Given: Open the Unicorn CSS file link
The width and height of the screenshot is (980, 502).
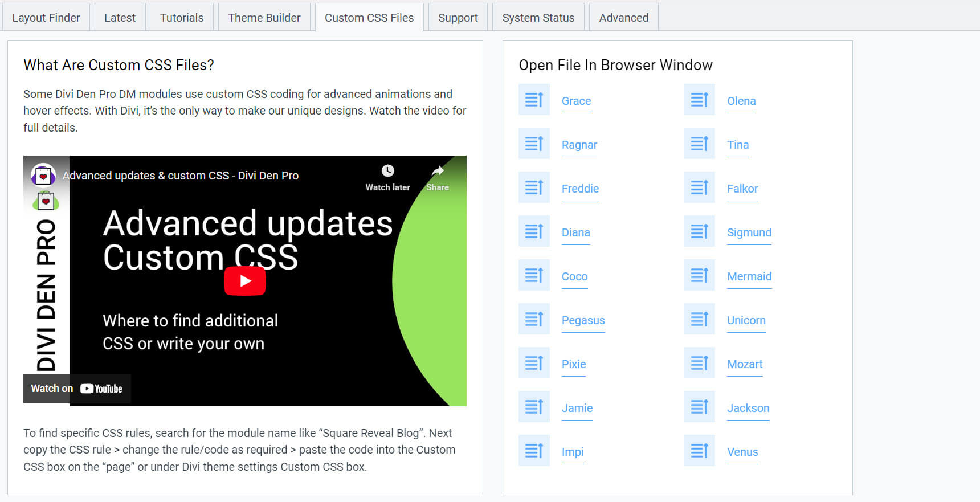Looking at the screenshot, I should [746, 320].
